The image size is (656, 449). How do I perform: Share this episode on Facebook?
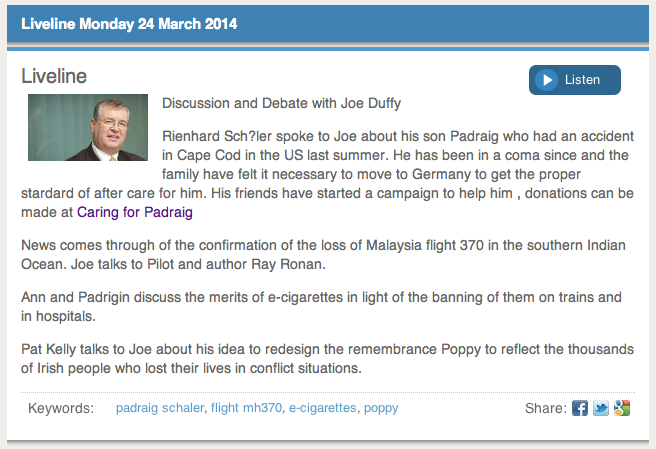[580, 408]
